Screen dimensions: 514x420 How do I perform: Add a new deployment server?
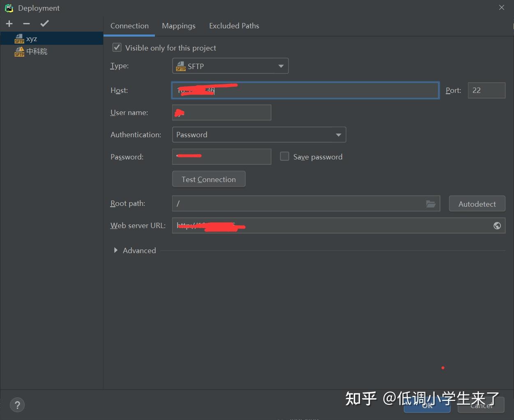pyautogui.click(x=9, y=23)
